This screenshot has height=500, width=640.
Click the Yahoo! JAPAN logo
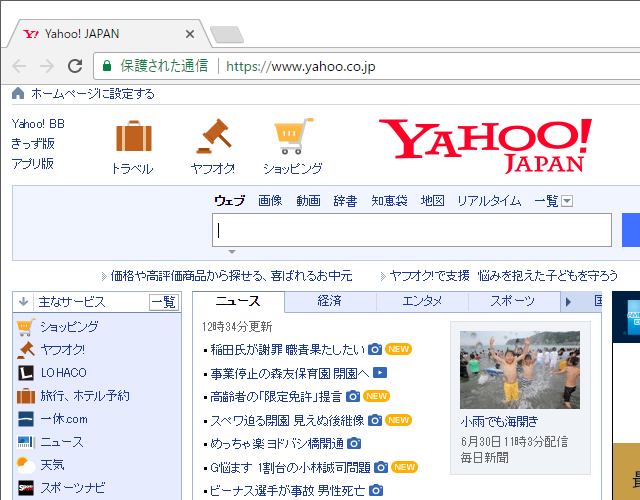(x=485, y=145)
